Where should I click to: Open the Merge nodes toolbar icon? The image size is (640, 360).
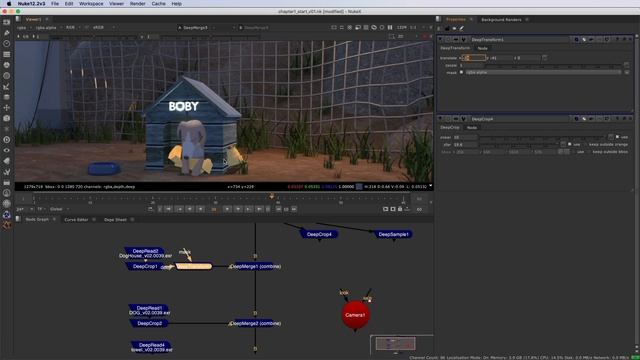click(x=7, y=97)
